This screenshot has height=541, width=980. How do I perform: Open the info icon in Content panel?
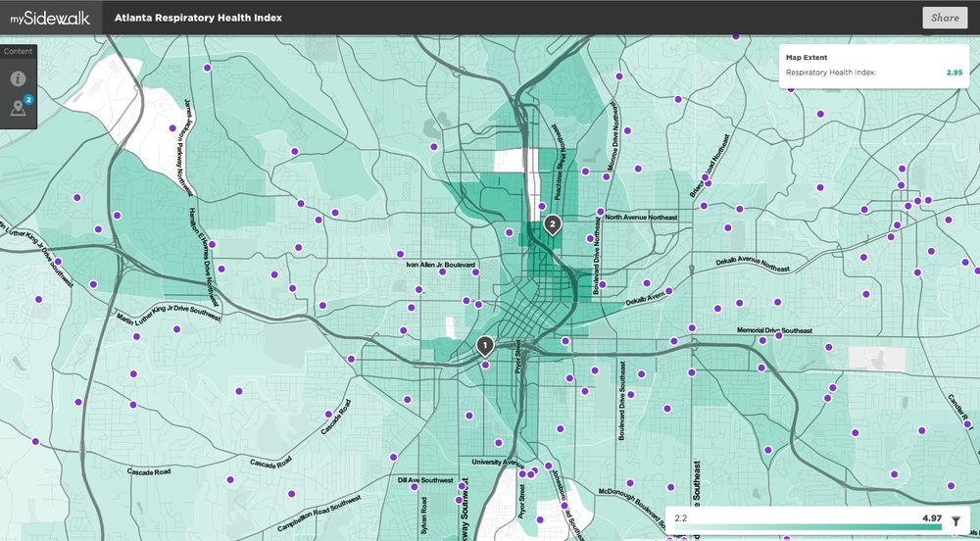18,78
